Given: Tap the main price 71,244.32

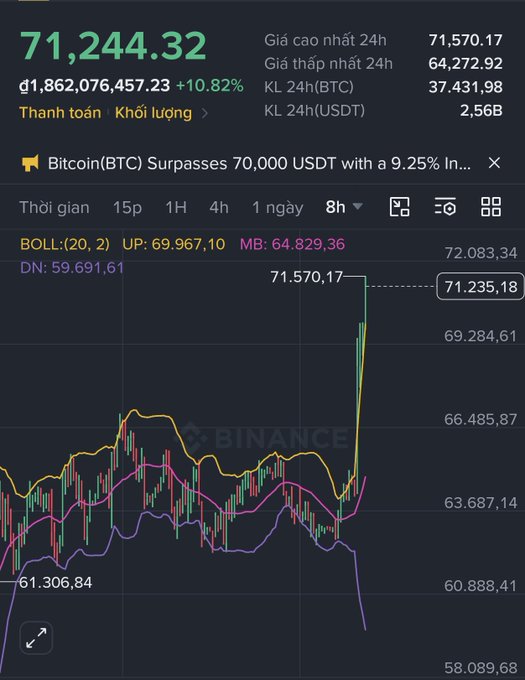Looking at the screenshot, I should (x=113, y=46).
